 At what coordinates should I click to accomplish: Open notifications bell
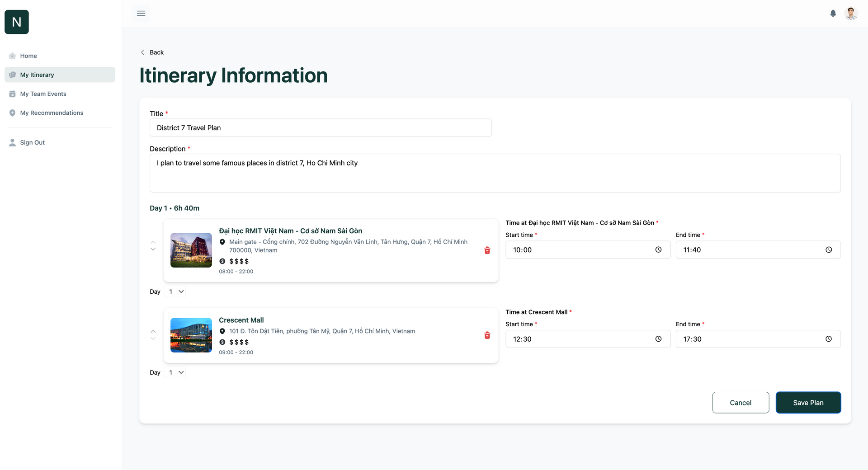coord(833,14)
